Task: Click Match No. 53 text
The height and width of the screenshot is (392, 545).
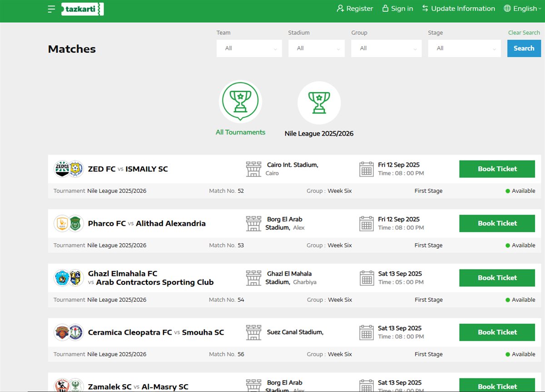Action: click(x=226, y=245)
